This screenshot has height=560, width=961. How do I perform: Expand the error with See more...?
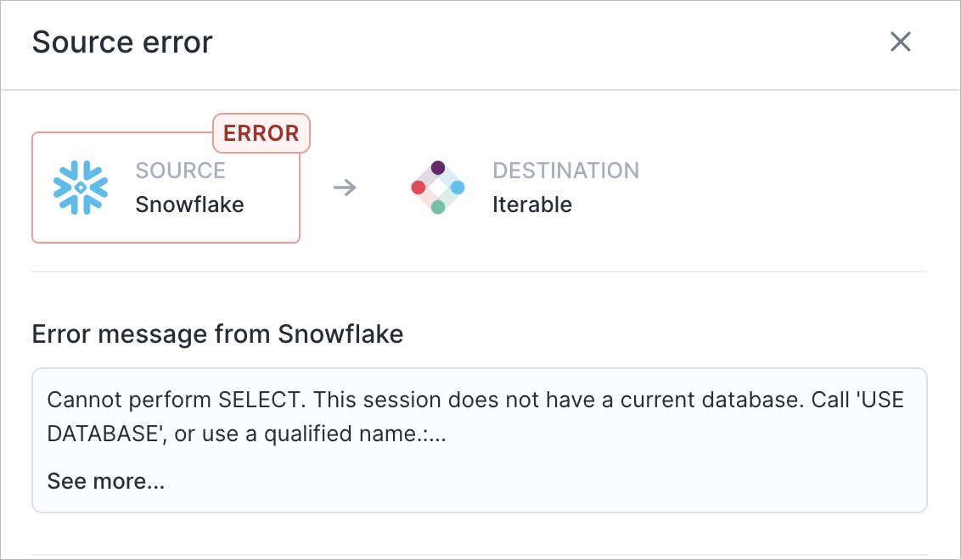[x=106, y=482]
